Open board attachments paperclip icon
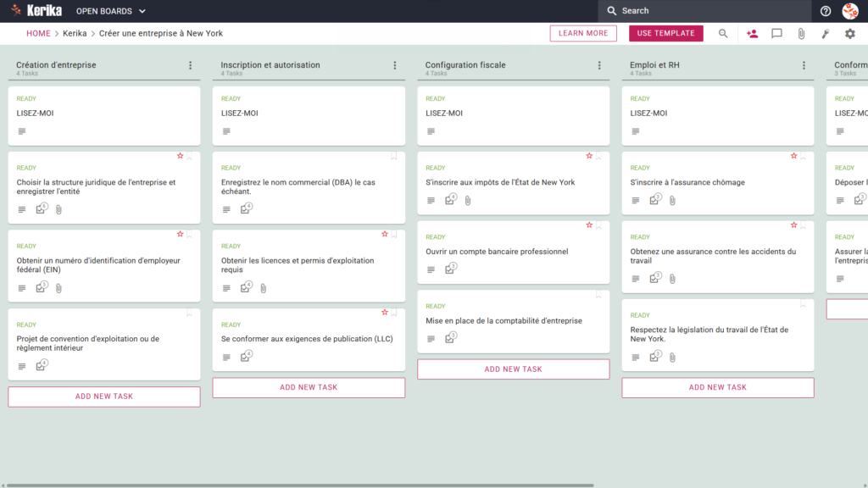Viewport: 868px width, 488px height. 801,33
